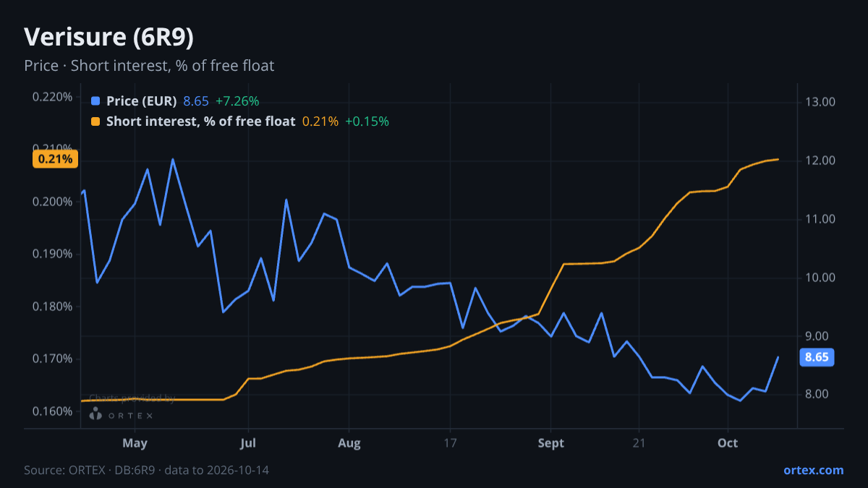868x488 pixels.
Task: Click the orange 0.21% axis value badge
Action: coord(55,159)
